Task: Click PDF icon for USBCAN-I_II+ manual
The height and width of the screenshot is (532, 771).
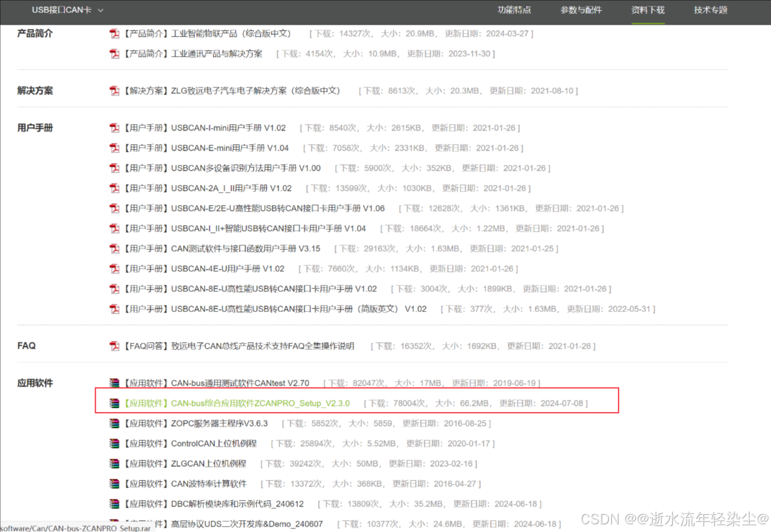Action: pyautogui.click(x=114, y=229)
